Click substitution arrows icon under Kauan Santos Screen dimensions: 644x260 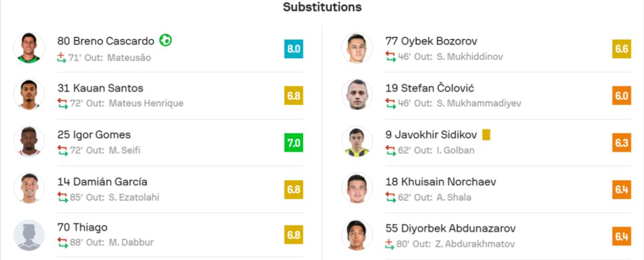[x=62, y=104]
